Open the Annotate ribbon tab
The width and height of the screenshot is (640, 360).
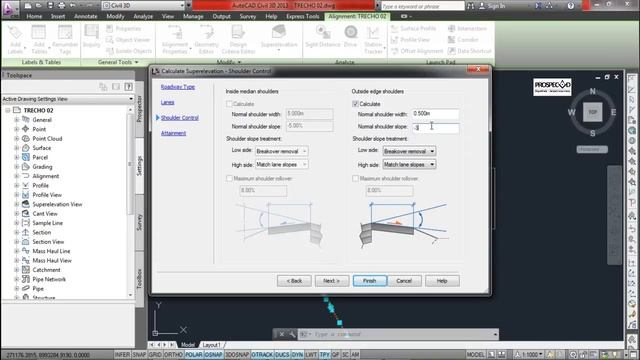[x=86, y=16]
